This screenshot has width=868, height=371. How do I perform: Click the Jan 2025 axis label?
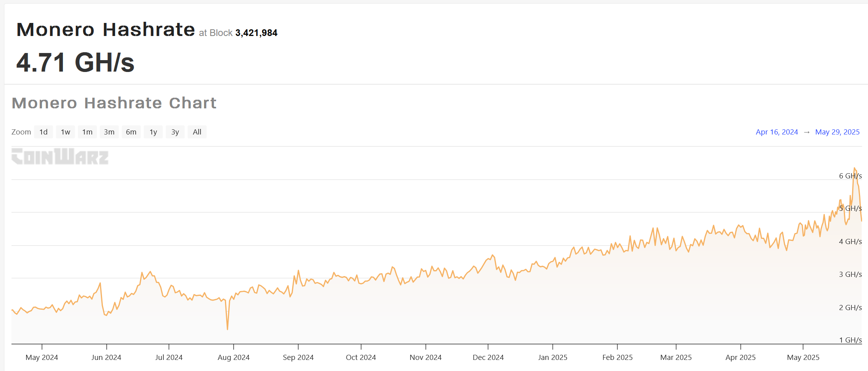tap(553, 358)
